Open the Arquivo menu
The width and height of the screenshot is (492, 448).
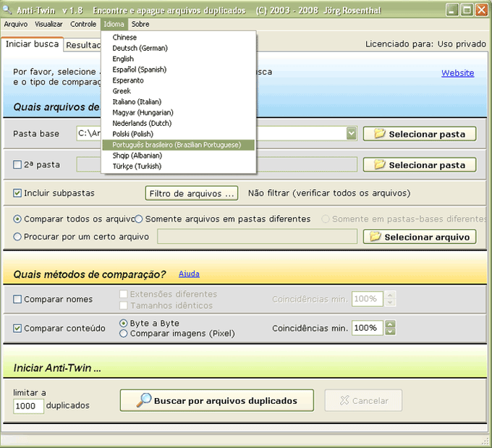(x=16, y=24)
